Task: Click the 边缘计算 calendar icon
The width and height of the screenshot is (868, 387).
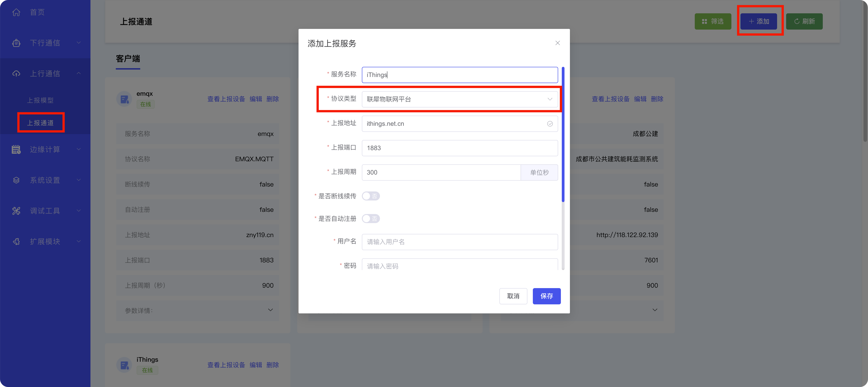Action: tap(16, 149)
